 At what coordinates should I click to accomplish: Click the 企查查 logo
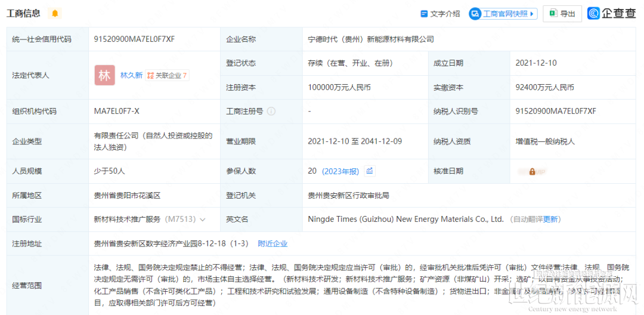tap(612, 13)
